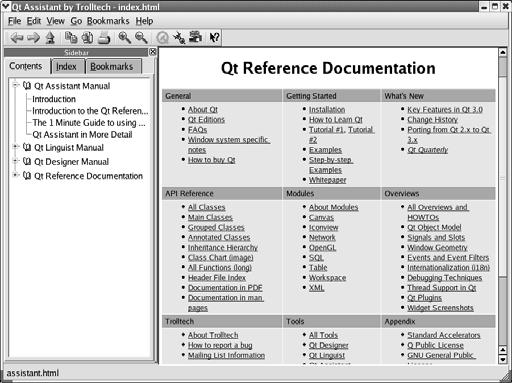This screenshot has width=512, height=383.
Task: Select The 1 Minute Guide to using item
Action: (89, 123)
